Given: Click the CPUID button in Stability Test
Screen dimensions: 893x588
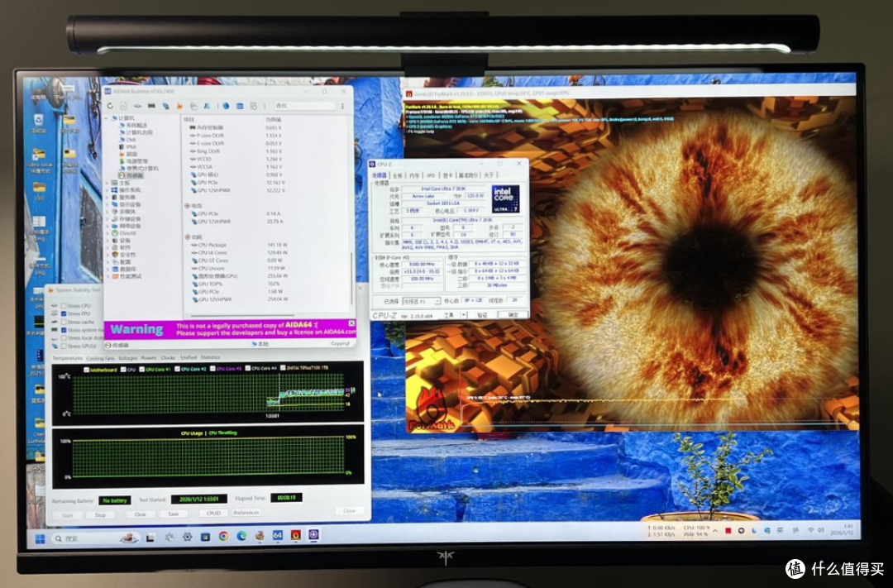Looking at the screenshot, I should 213,513.
